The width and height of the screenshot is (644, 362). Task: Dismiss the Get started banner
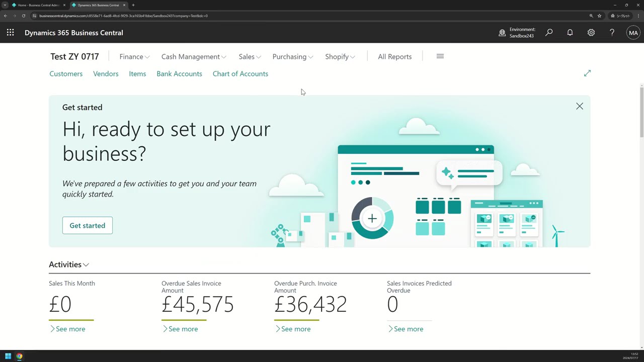pos(580,106)
